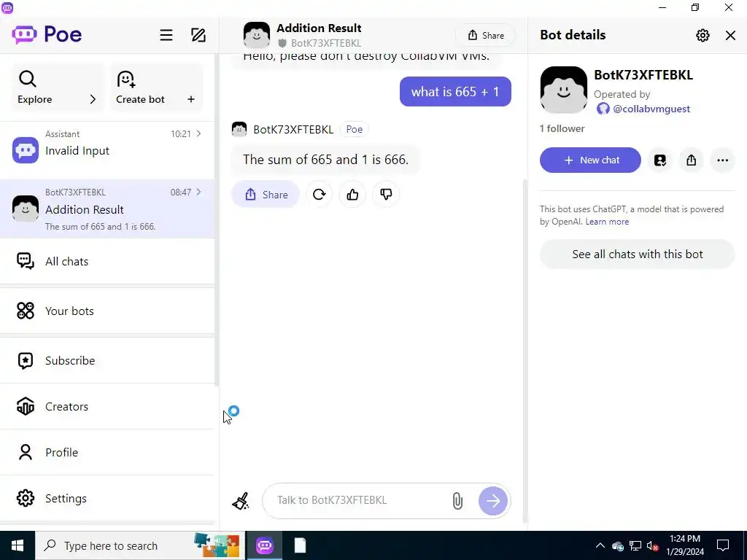This screenshot has width=747, height=560.
Task: Click the Poe logo
Action: click(47, 34)
